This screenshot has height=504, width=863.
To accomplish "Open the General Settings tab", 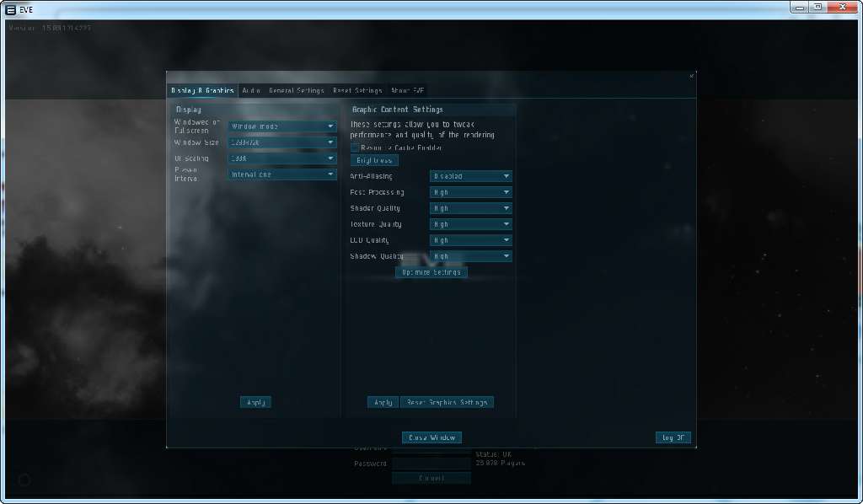I will coord(296,90).
